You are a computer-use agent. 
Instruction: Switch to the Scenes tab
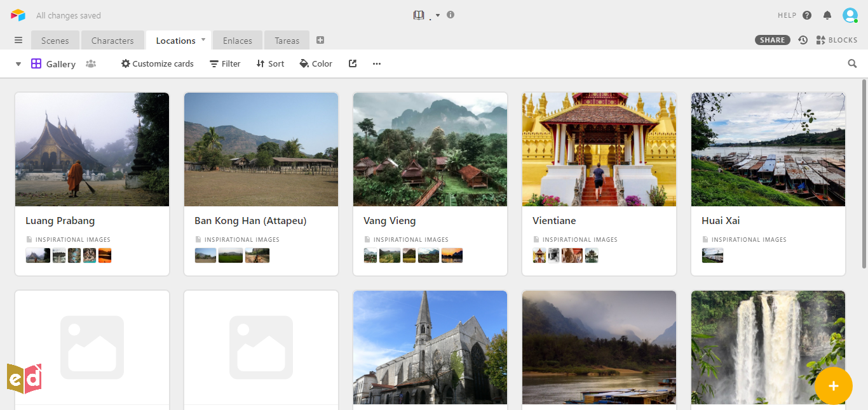tap(55, 41)
